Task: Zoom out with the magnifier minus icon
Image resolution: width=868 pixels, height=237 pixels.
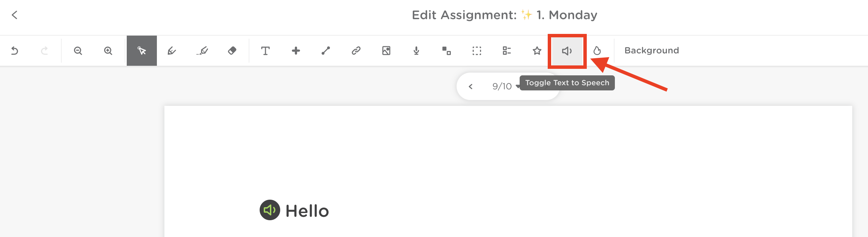Action: tap(78, 51)
